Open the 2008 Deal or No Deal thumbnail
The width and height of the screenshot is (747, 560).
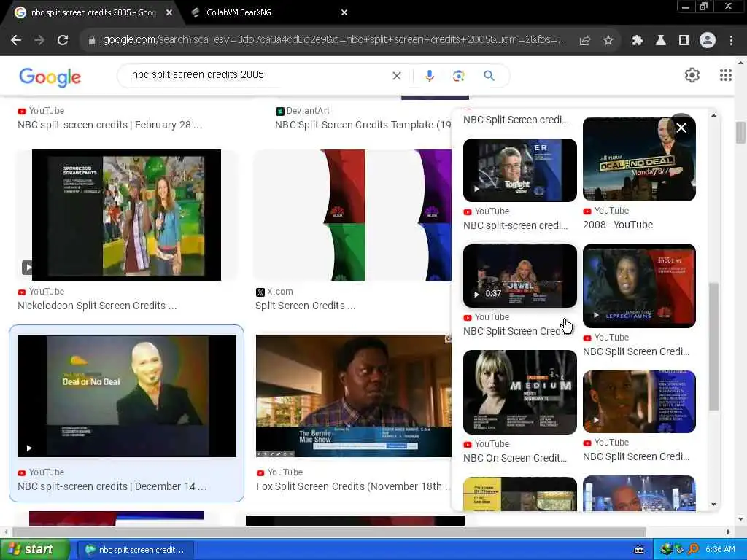point(639,159)
